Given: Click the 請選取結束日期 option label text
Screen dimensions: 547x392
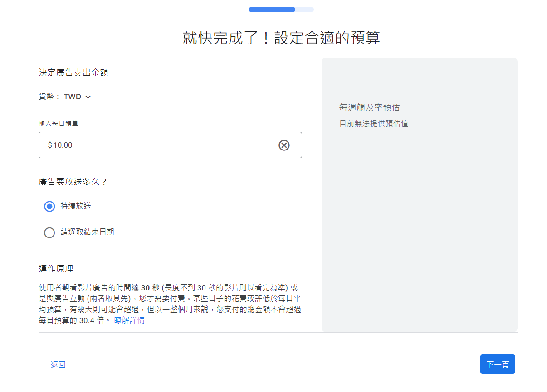Looking at the screenshot, I should (x=87, y=232).
